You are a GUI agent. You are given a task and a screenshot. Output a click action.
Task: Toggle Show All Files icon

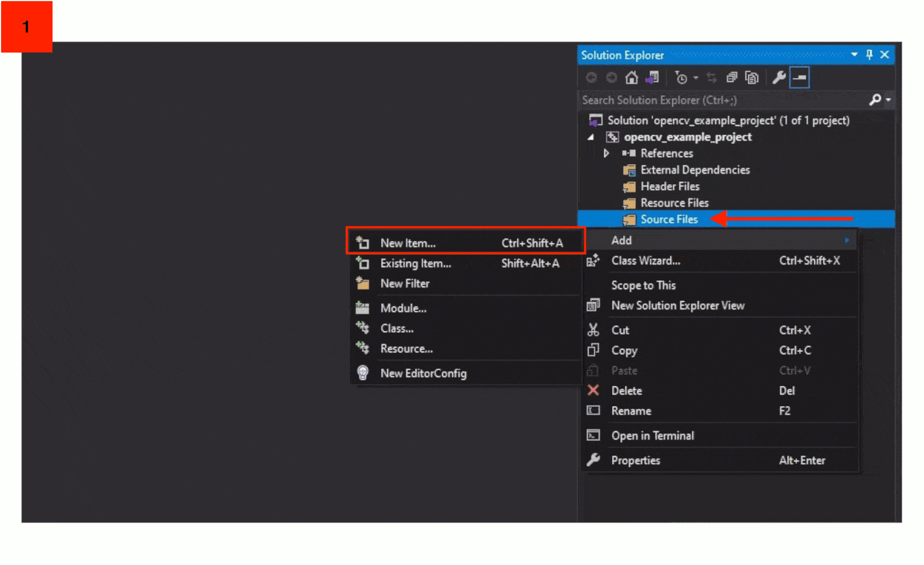tap(751, 77)
